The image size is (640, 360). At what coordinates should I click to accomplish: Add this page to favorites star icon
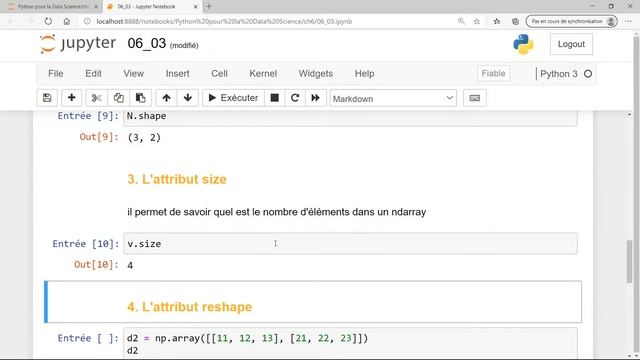(x=477, y=21)
